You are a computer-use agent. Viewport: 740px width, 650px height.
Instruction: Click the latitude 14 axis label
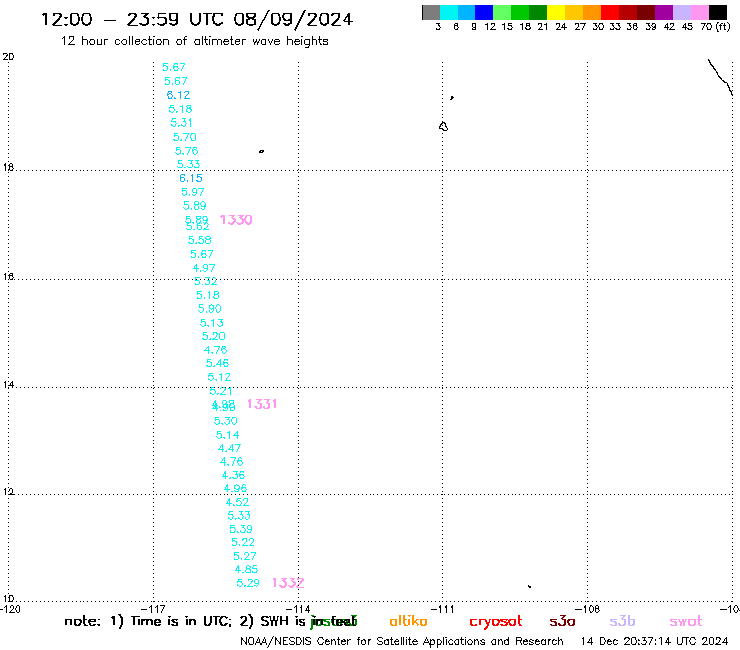(x=8, y=385)
